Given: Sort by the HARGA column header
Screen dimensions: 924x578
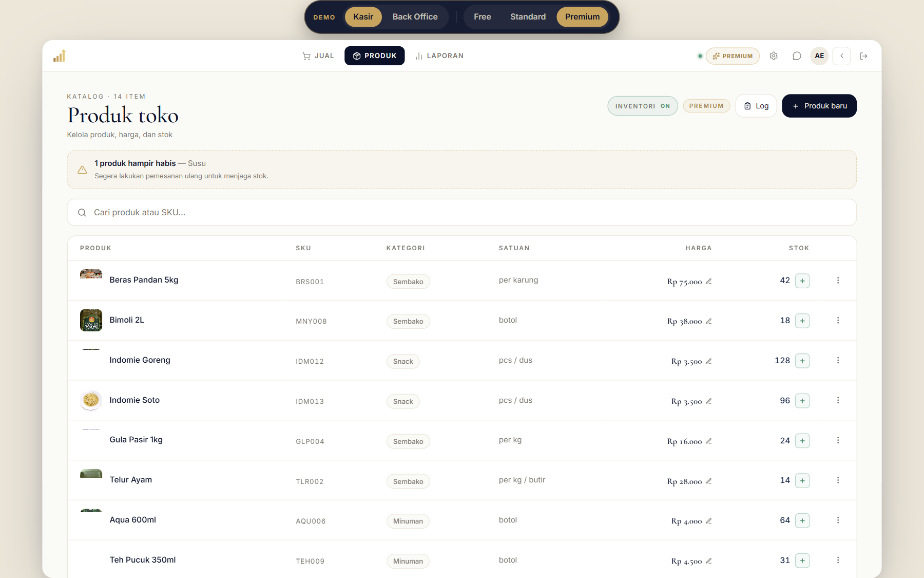Looking at the screenshot, I should pyautogui.click(x=699, y=248).
